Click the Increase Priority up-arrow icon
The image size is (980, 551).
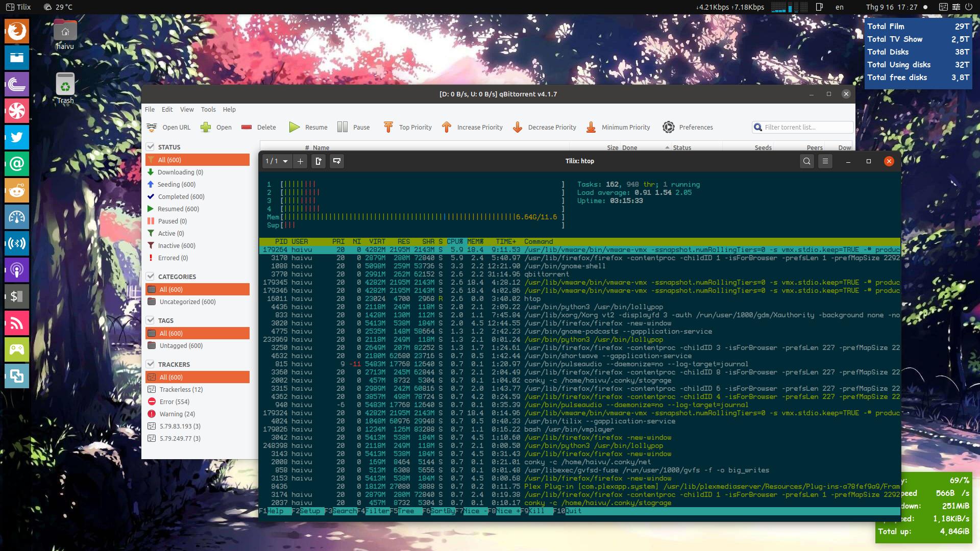point(447,127)
